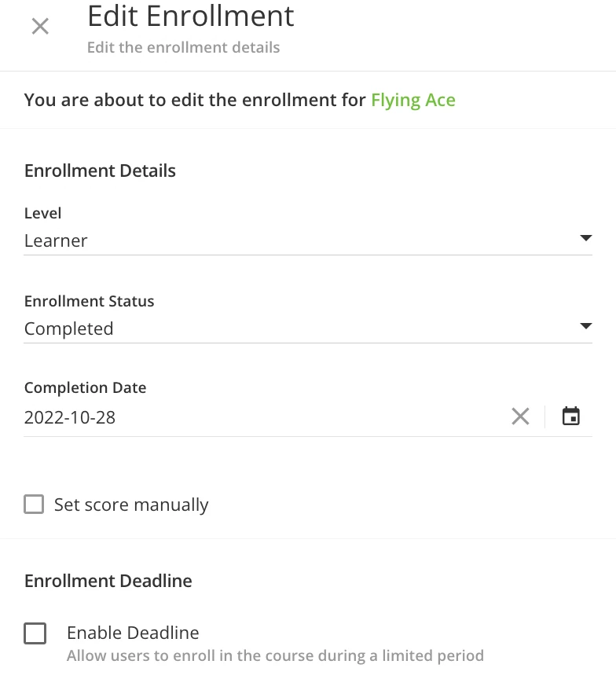The height and width of the screenshot is (679, 616).
Task: Enable the Deadline checkbox
Action: point(35,633)
